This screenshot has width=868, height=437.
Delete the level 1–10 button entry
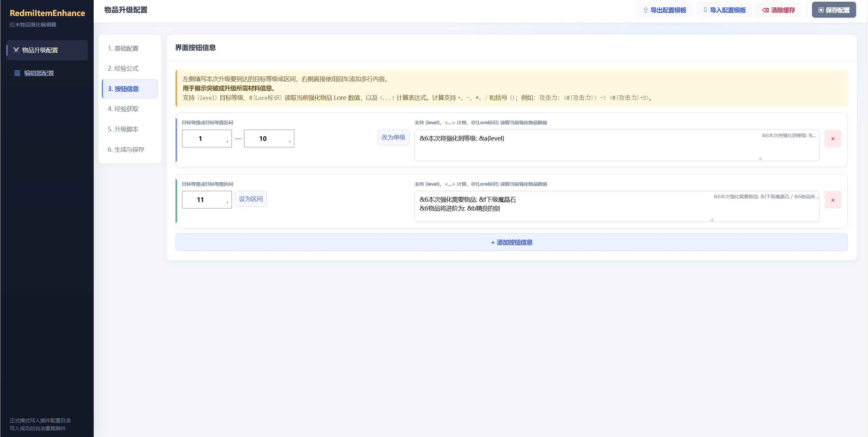833,139
